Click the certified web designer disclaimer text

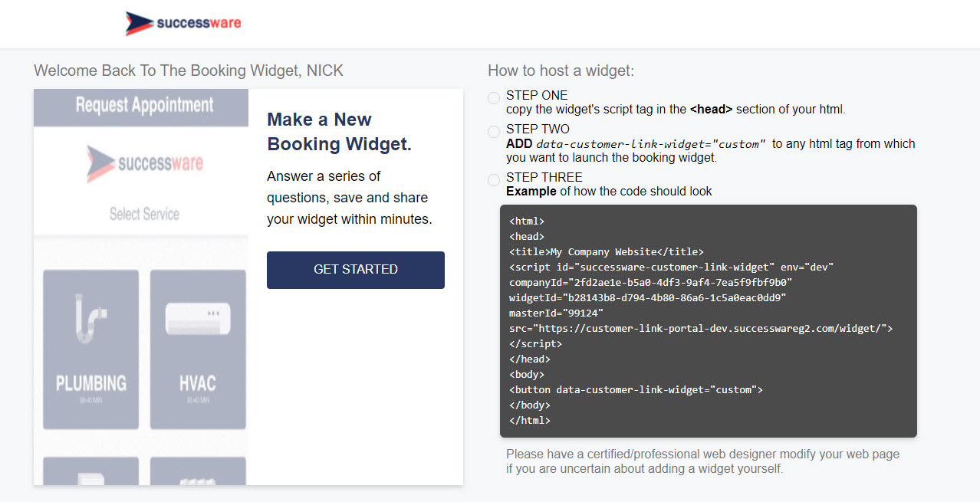[702, 461]
